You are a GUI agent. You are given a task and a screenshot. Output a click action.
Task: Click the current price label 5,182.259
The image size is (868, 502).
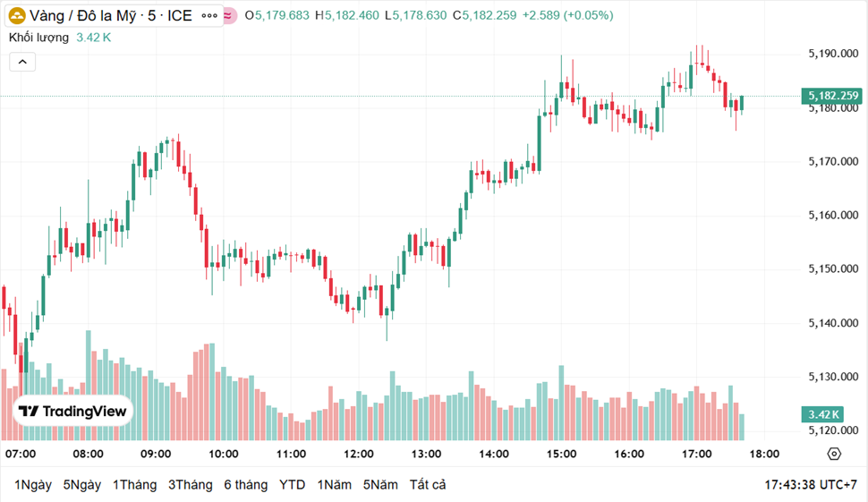(832, 96)
